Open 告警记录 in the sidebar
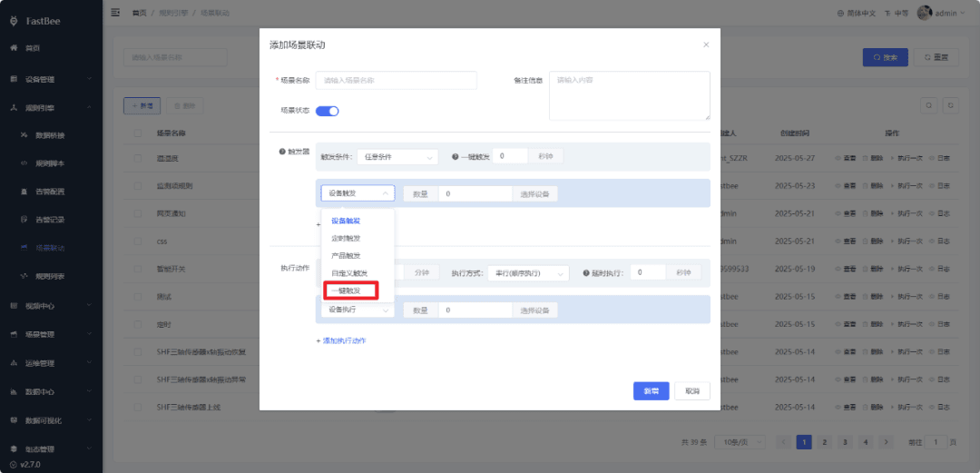Viewport: 980px width, 473px height. [x=50, y=220]
